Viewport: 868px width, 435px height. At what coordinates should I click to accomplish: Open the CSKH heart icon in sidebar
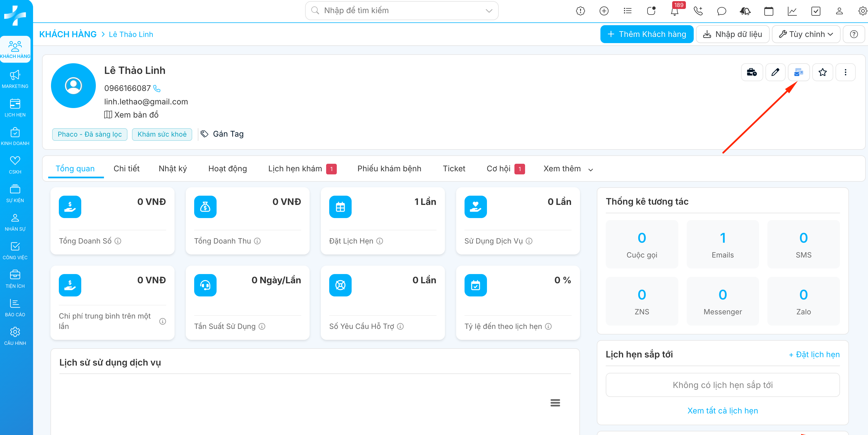coord(15,165)
